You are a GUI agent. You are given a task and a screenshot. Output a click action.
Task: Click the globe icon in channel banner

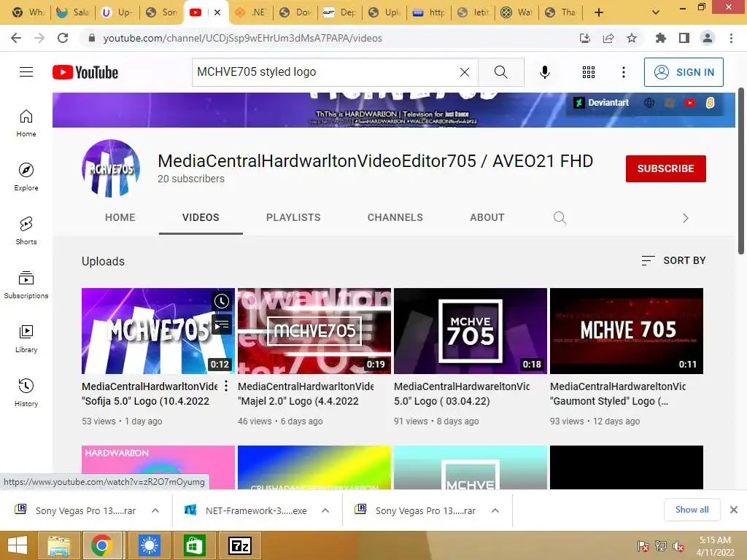tap(649, 102)
